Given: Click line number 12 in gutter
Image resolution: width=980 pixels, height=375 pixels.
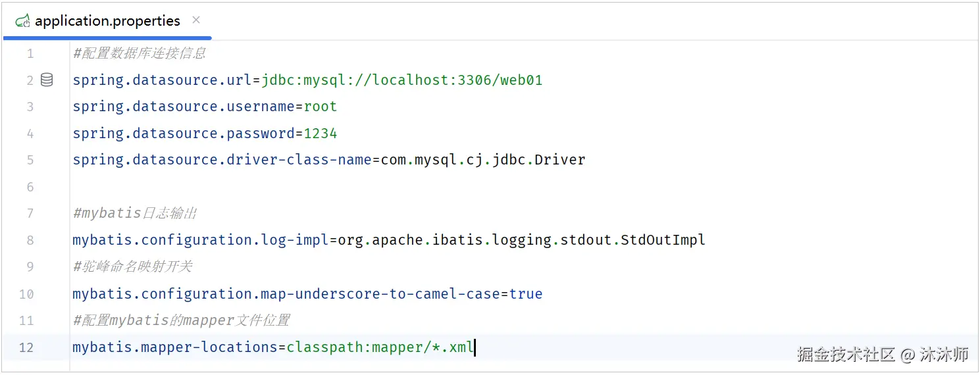Looking at the screenshot, I should pos(26,347).
